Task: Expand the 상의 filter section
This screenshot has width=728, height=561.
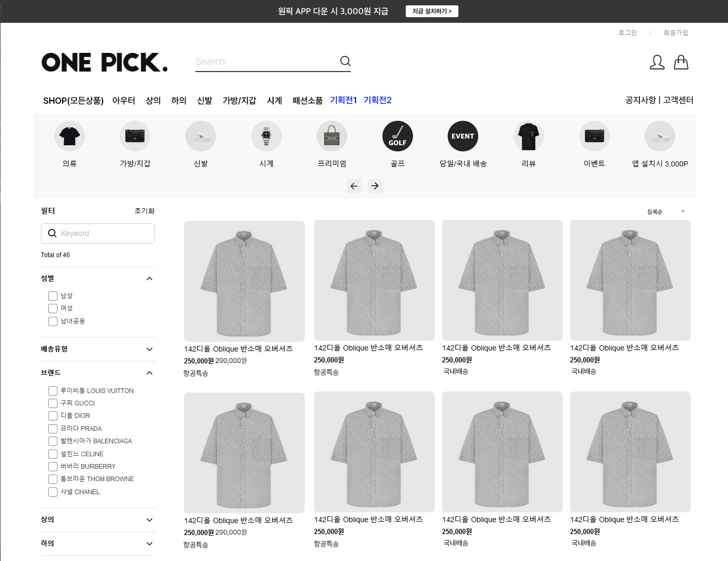Action: [149, 520]
